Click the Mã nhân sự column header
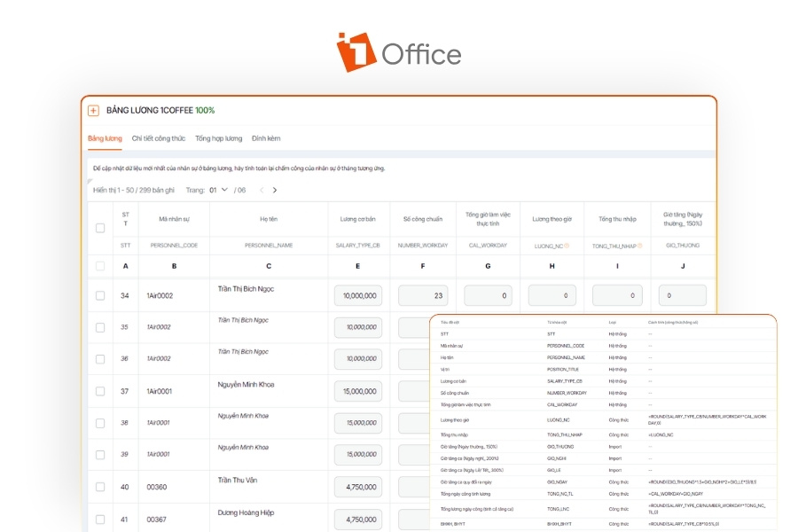 (x=174, y=219)
